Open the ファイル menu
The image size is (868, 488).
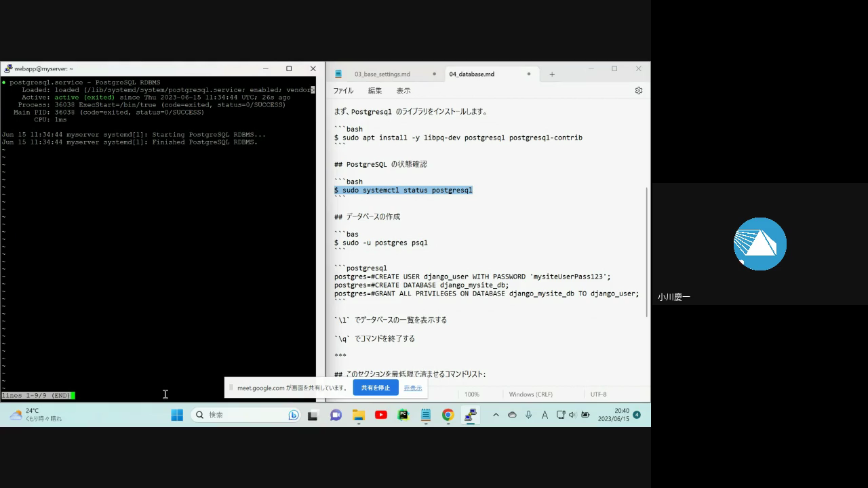pos(343,90)
